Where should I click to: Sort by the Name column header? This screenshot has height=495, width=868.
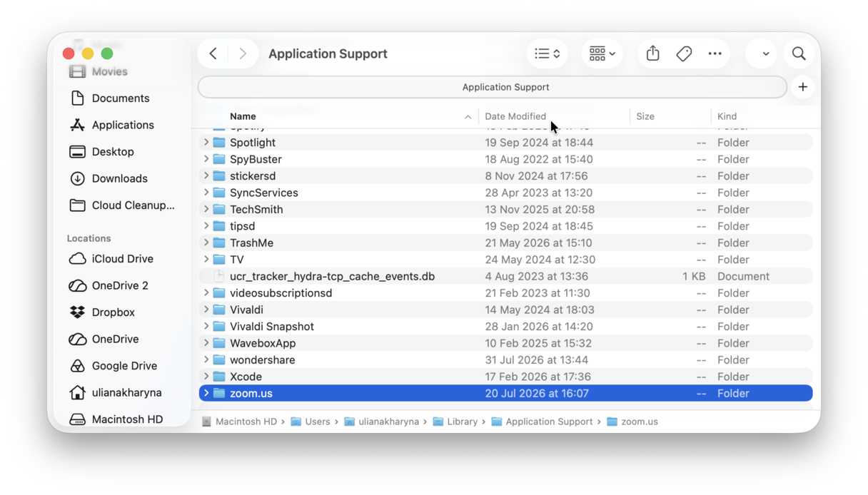[243, 116]
